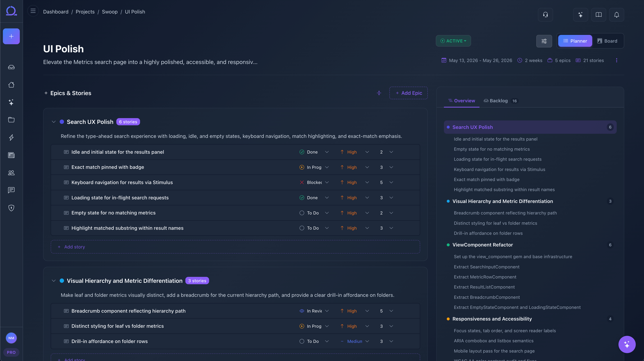Click the top bar sparkles AI icon
The image size is (644, 361).
581,15
